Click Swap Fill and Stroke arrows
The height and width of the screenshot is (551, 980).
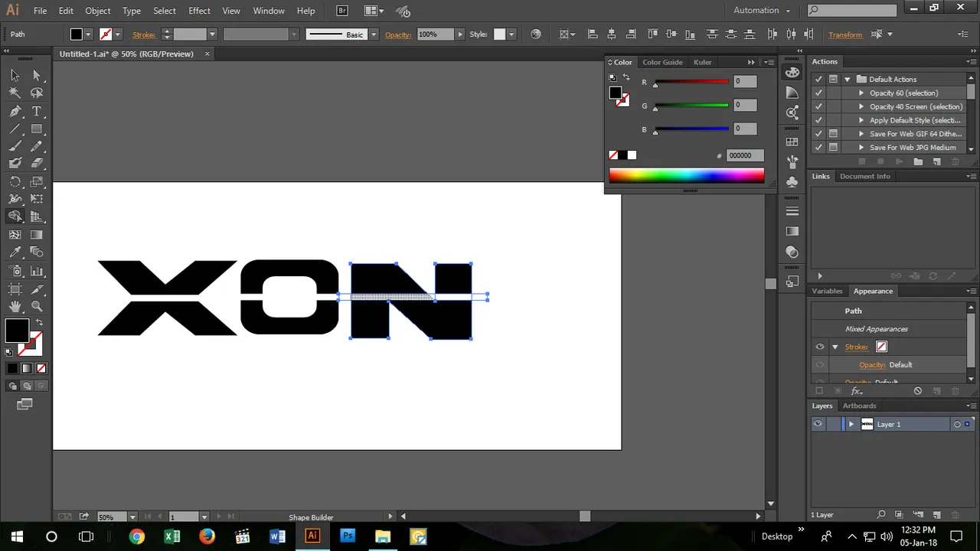pos(39,322)
